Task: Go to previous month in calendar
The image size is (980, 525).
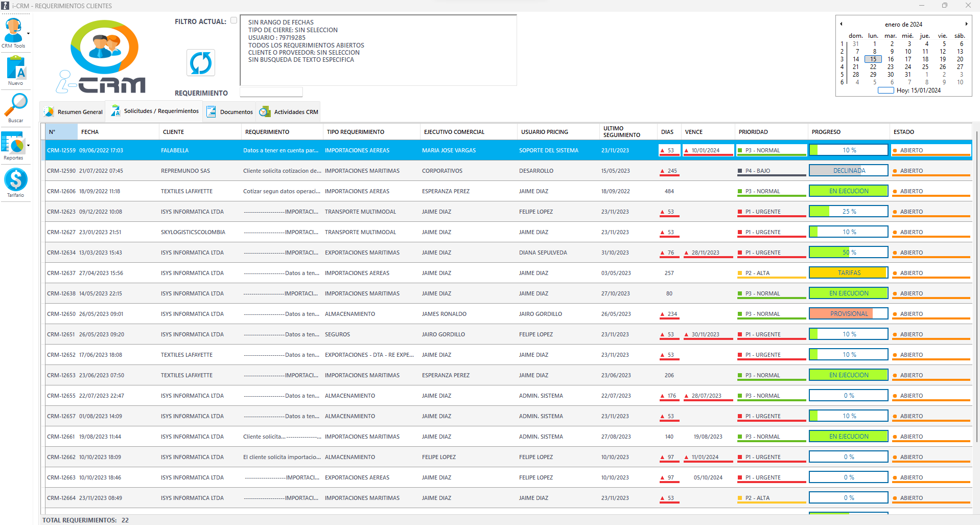Action: 841,24
